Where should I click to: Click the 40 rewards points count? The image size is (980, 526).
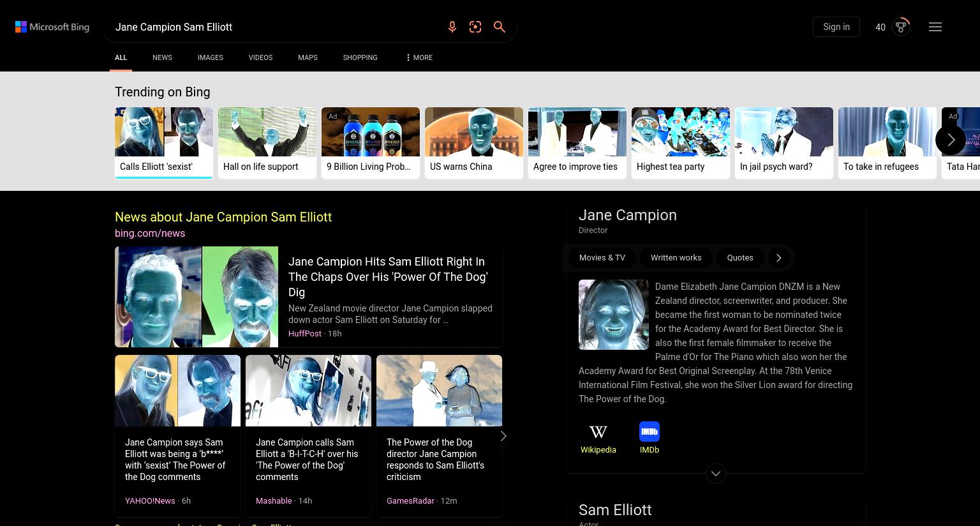880,27
